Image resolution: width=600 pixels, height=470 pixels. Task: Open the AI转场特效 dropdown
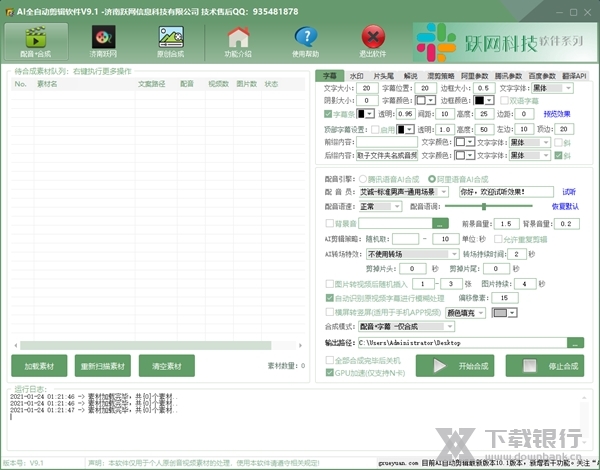412,254
